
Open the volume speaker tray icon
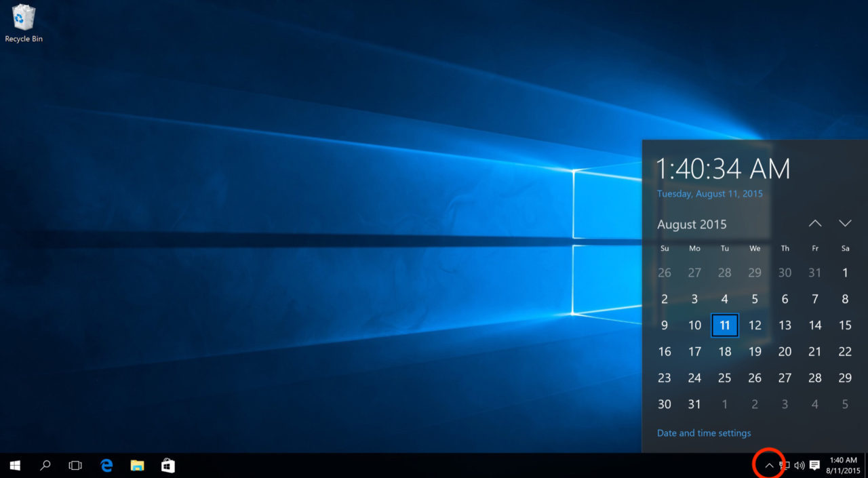pyautogui.click(x=800, y=466)
